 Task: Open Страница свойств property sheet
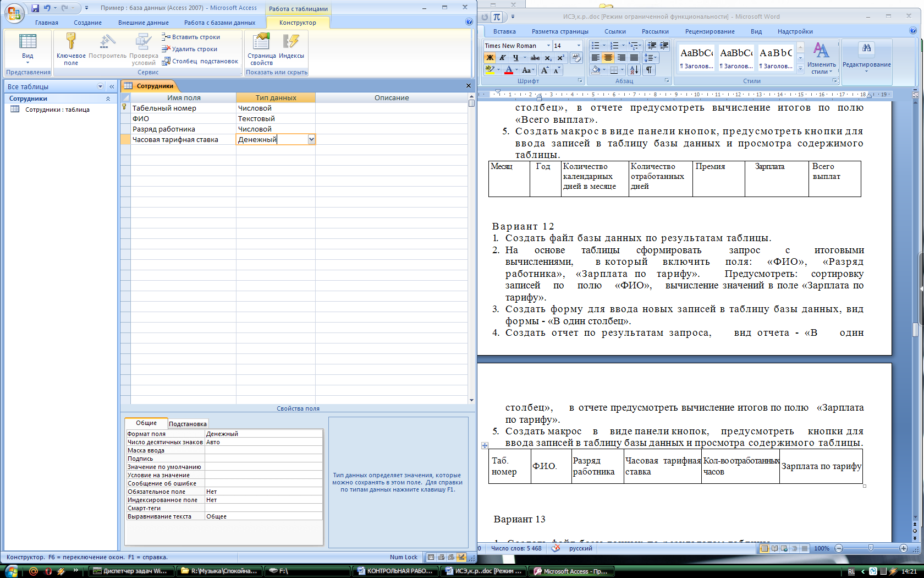261,49
